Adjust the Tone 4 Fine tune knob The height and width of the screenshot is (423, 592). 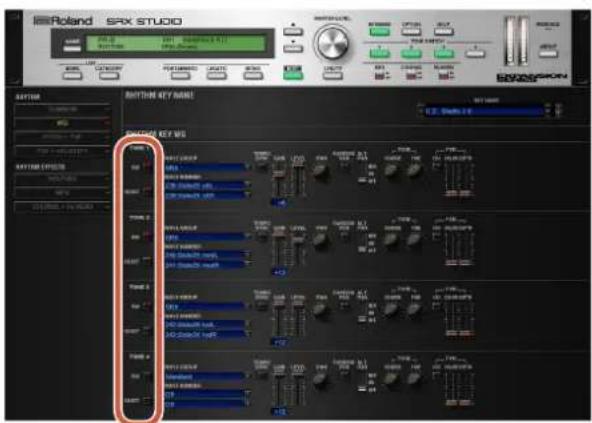pos(415,380)
